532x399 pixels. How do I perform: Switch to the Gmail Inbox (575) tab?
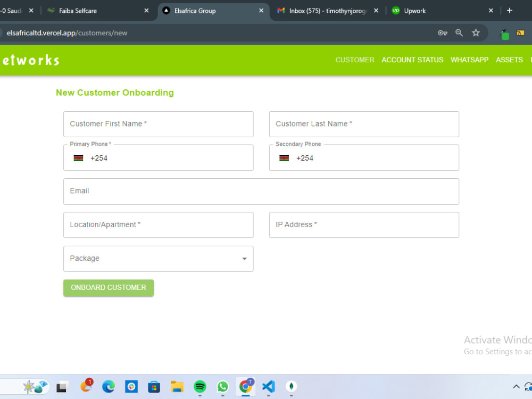(327, 11)
